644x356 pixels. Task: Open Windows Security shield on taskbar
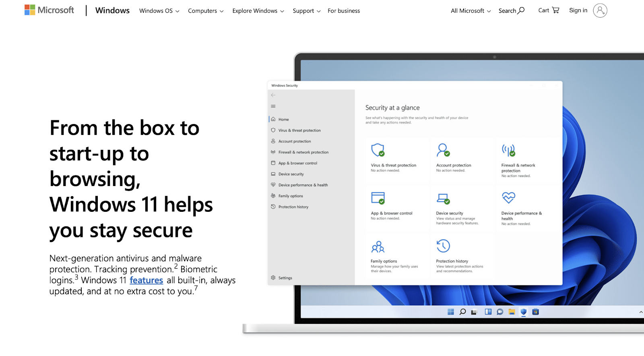pos(523,312)
